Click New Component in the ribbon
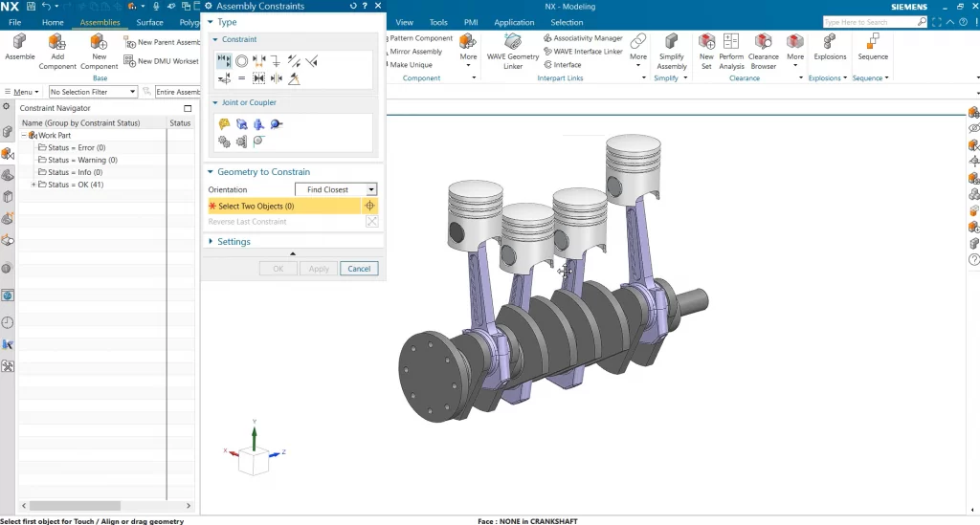980x525 pixels. [x=99, y=52]
